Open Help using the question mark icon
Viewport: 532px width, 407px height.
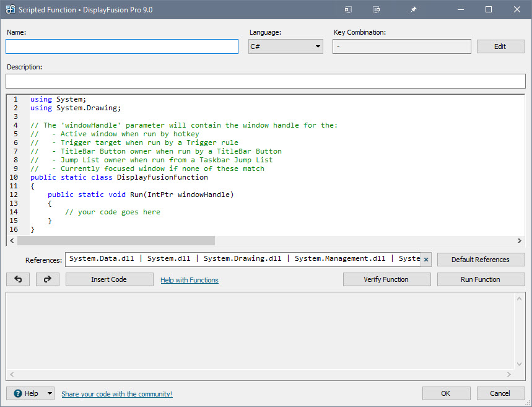19,393
